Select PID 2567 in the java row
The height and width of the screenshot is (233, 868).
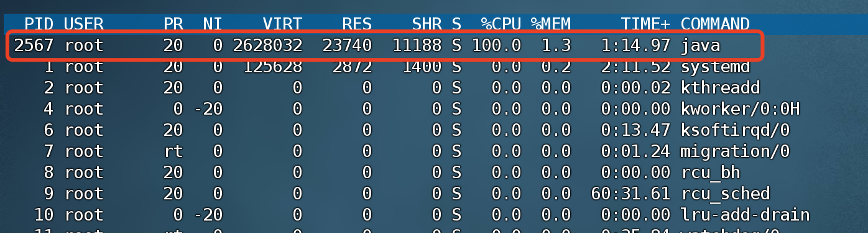click(x=34, y=45)
